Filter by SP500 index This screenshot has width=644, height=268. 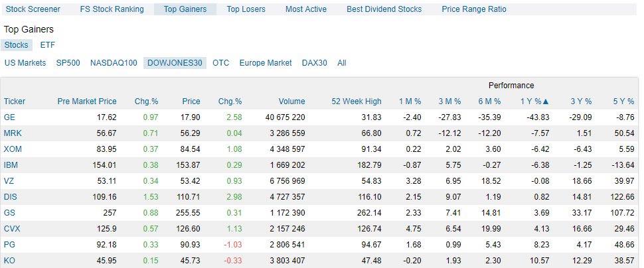(x=68, y=63)
